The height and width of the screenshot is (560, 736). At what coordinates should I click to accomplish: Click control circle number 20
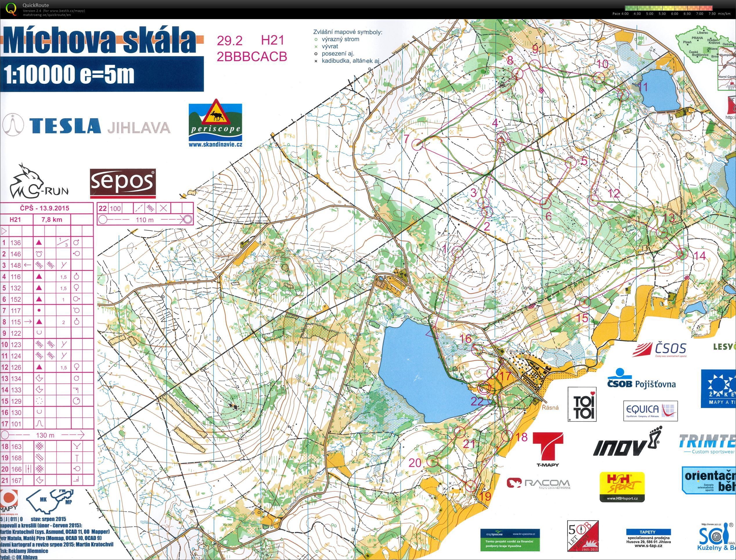433,462
